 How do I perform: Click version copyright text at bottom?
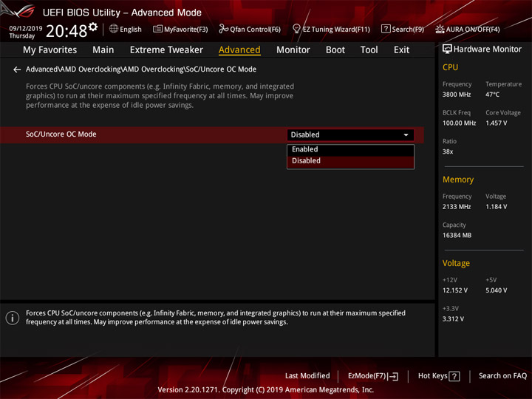coord(266,390)
